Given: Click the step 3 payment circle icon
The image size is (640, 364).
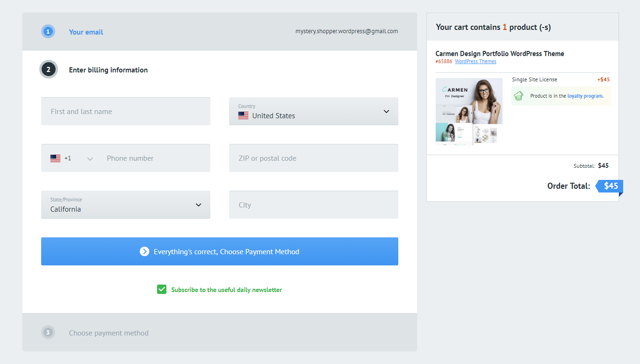Looking at the screenshot, I should (48, 333).
